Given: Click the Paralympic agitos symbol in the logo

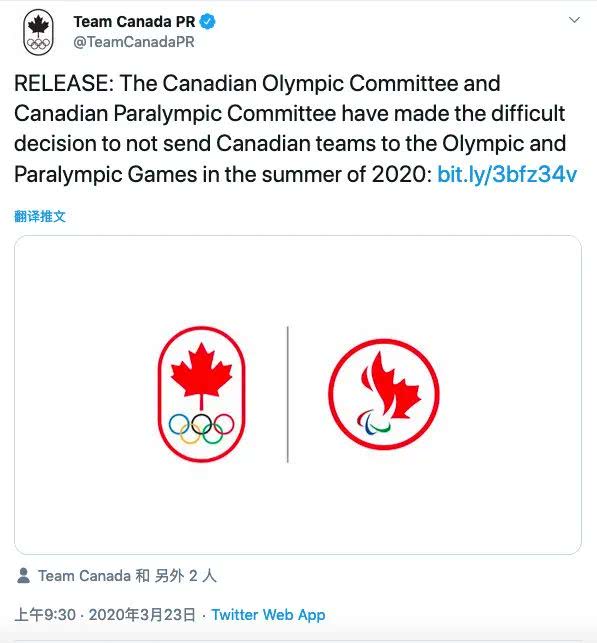Looking at the screenshot, I should [373, 422].
